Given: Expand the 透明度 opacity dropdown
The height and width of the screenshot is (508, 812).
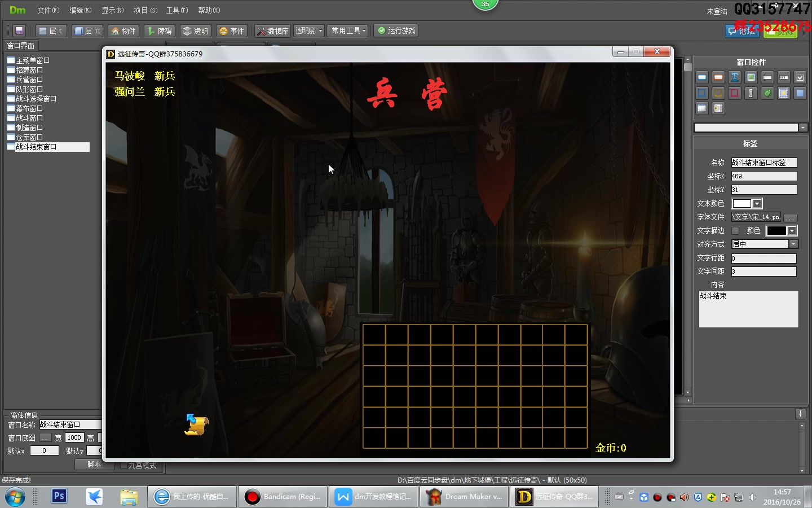Looking at the screenshot, I should pos(309,30).
